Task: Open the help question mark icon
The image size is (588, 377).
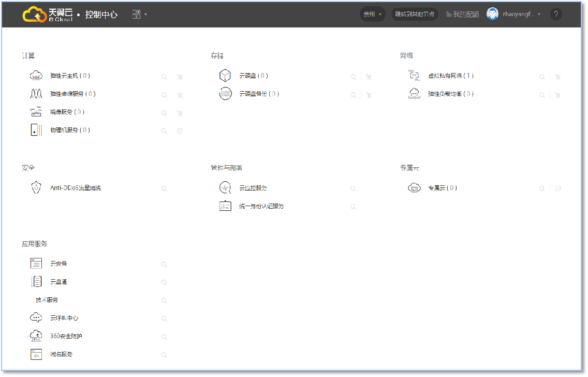Action: click(x=556, y=15)
